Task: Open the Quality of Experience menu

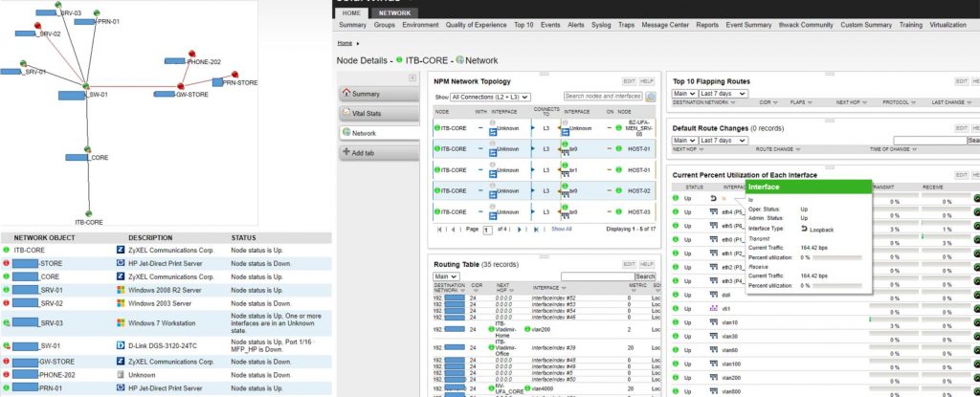Action: [x=477, y=25]
